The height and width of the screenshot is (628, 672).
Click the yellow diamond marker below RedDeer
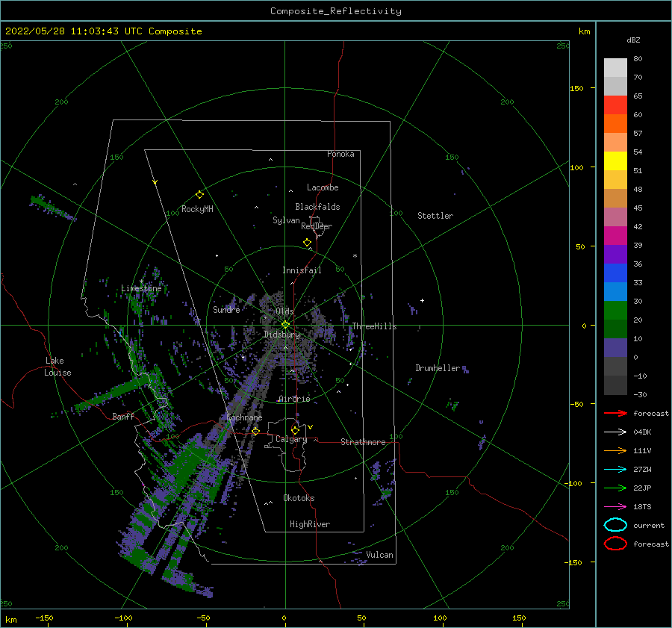coord(308,243)
